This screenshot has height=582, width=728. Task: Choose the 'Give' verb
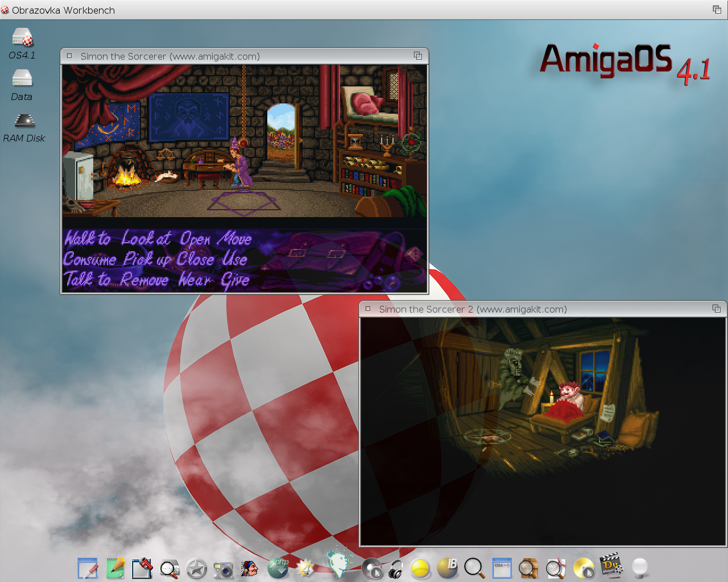235,280
